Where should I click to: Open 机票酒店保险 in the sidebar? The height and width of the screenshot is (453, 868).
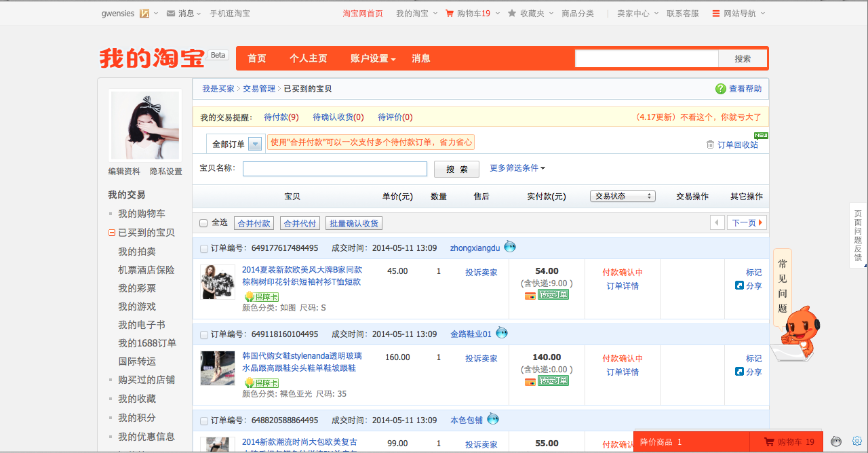click(x=146, y=270)
